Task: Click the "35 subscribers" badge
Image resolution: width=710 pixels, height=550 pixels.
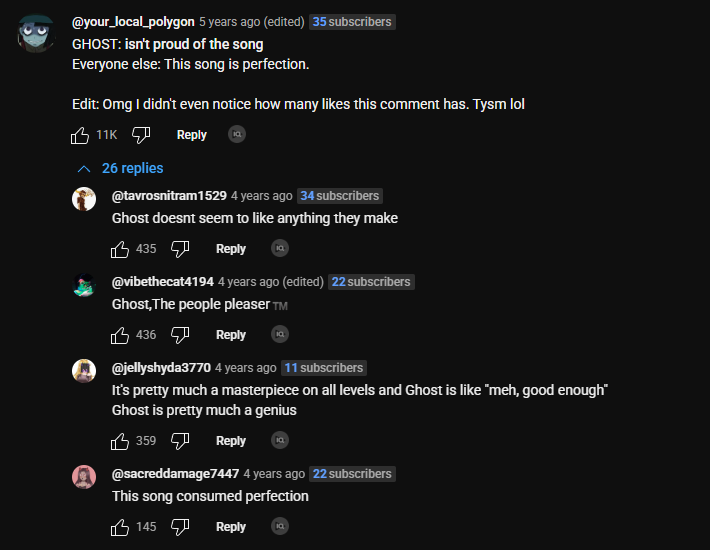Action: click(x=351, y=22)
